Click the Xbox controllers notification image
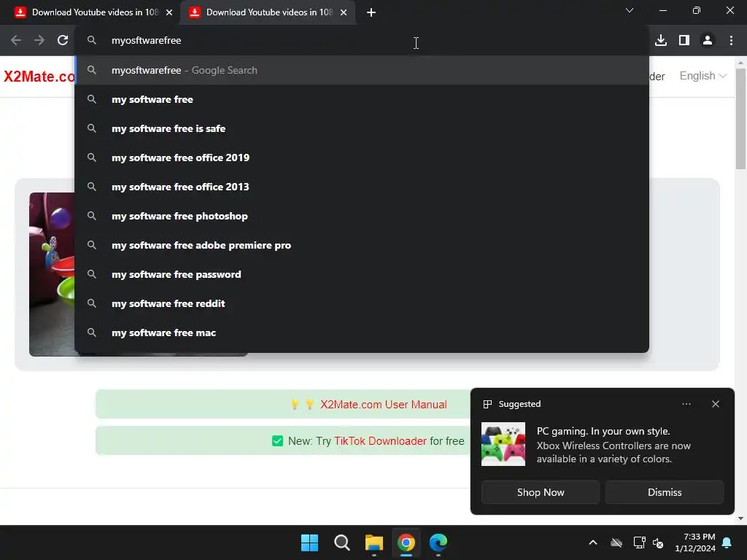The height and width of the screenshot is (560, 747). click(503, 444)
